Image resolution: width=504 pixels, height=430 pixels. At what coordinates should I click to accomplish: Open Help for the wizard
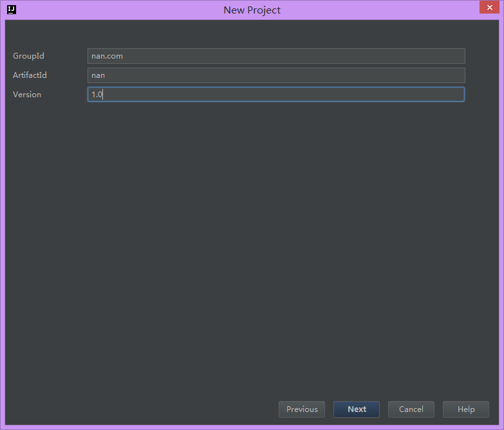point(466,409)
